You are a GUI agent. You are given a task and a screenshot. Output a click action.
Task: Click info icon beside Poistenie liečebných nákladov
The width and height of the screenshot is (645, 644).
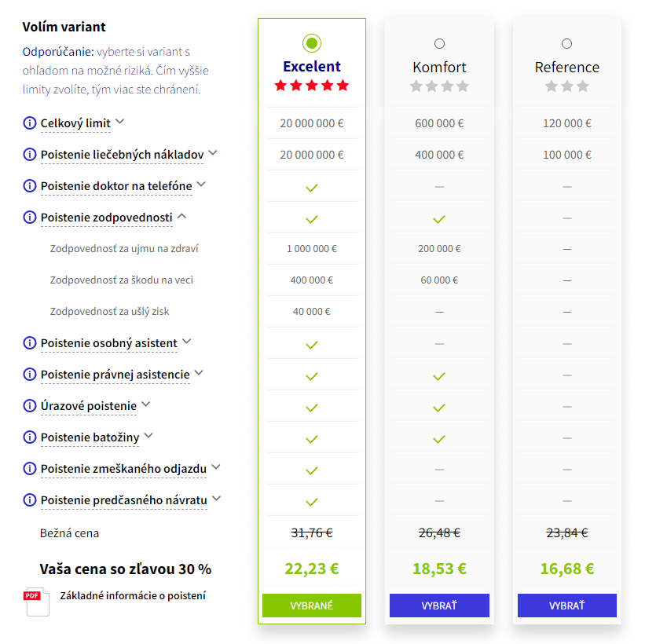point(30,155)
